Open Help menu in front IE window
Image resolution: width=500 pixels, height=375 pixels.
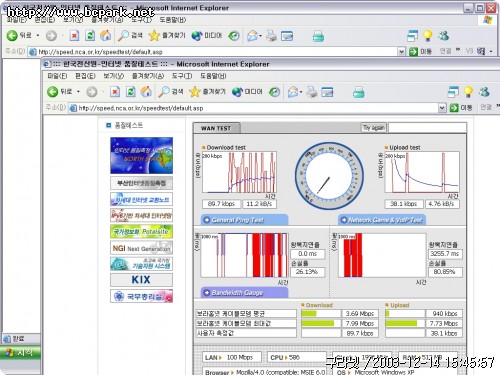213,76
